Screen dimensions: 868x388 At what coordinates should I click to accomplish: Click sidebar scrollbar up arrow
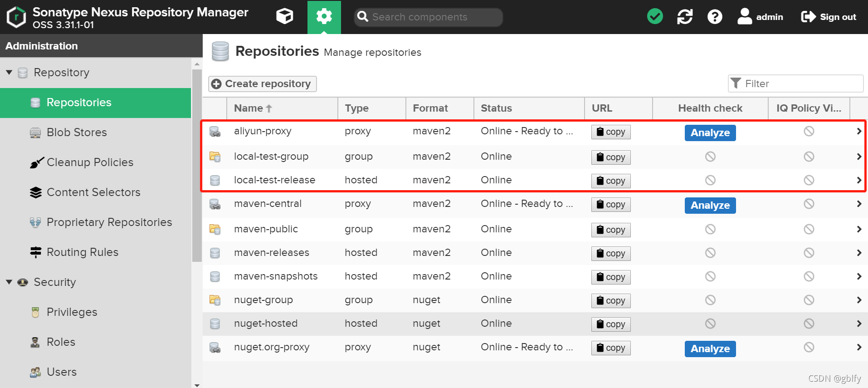click(197, 64)
